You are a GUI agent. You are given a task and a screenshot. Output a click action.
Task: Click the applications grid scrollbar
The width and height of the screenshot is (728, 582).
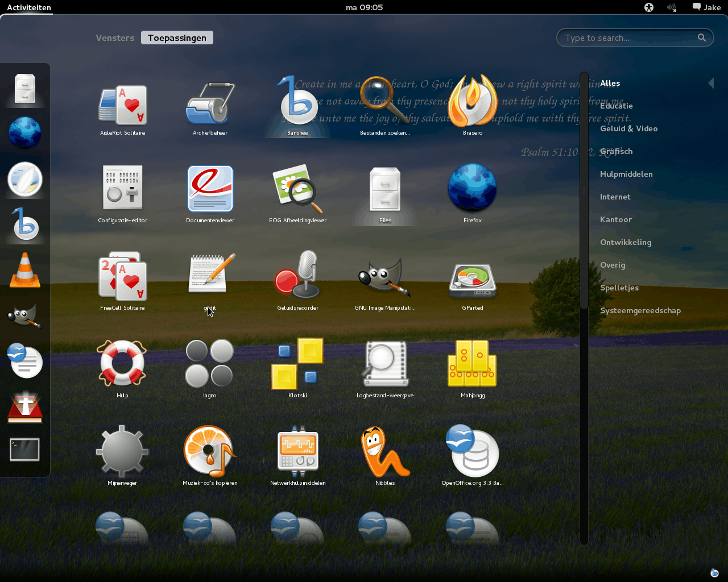point(584,191)
